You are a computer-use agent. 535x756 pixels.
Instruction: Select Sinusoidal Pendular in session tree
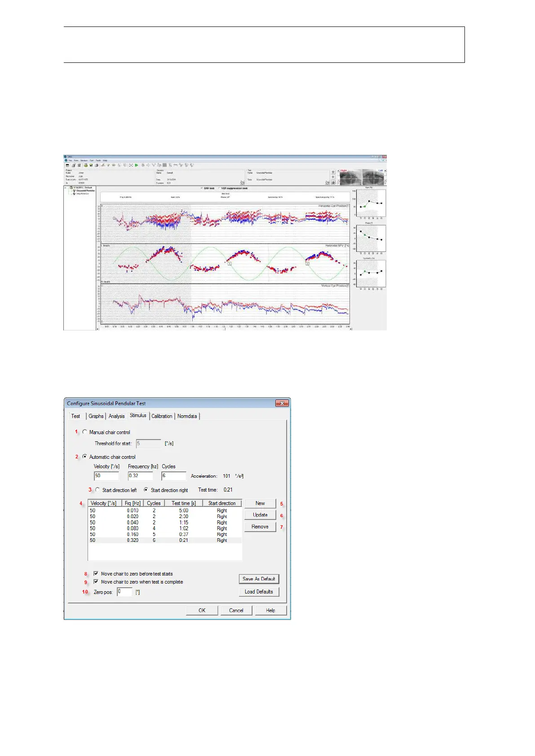coord(85,190)
